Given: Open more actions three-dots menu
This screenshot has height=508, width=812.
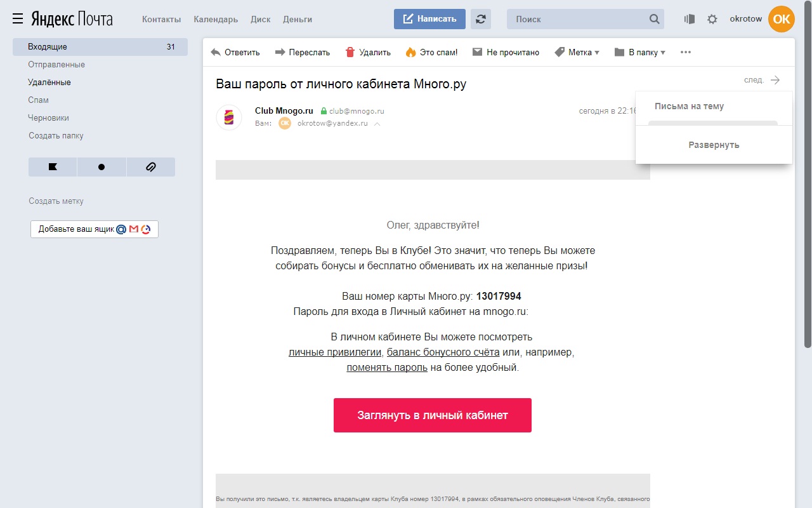Looking at the screenshot, I should pos(686,53).
